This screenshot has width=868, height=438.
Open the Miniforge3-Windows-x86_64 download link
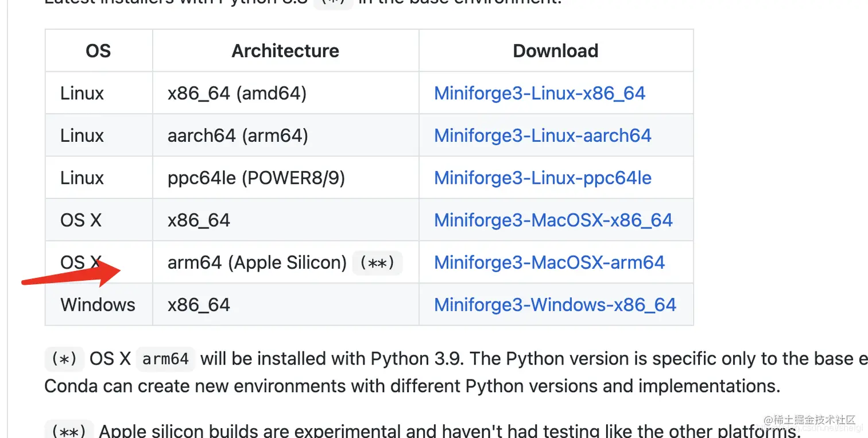[x=555, y=305]
